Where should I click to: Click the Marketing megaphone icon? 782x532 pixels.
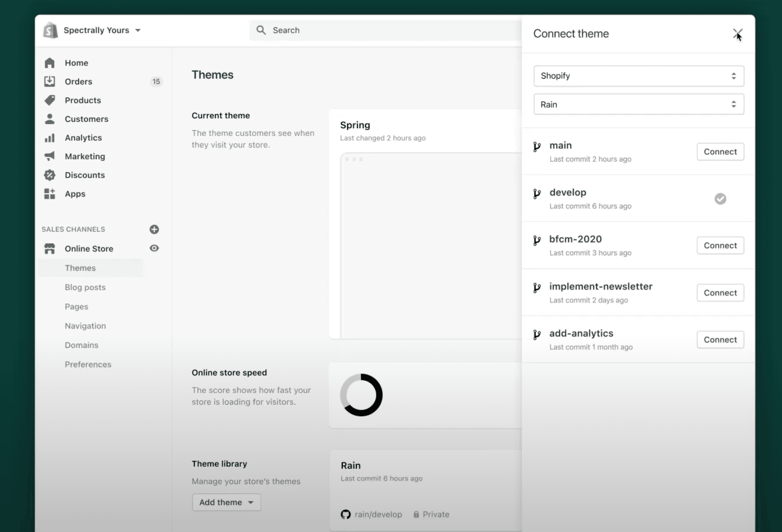click(50, 156)
